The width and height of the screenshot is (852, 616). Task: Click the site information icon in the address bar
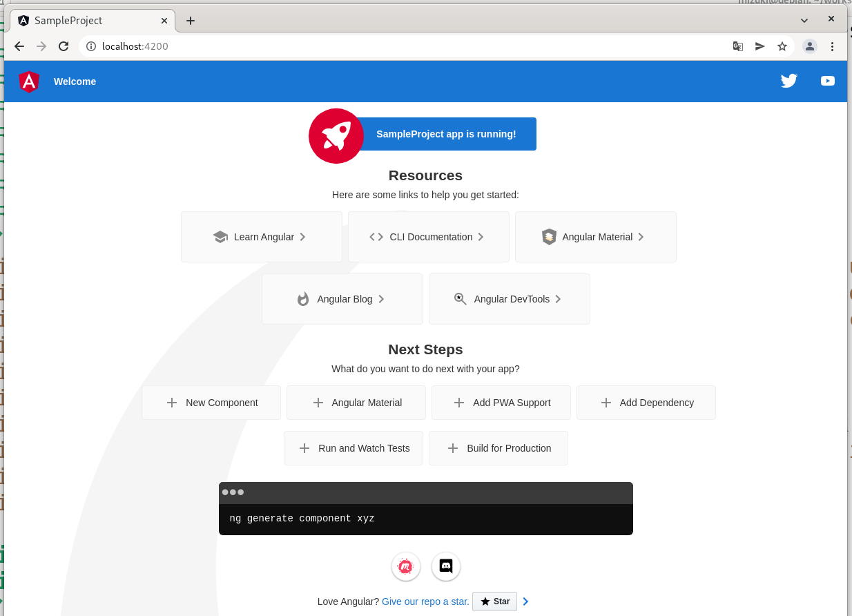pyautogui.click(x=91, y=46)
